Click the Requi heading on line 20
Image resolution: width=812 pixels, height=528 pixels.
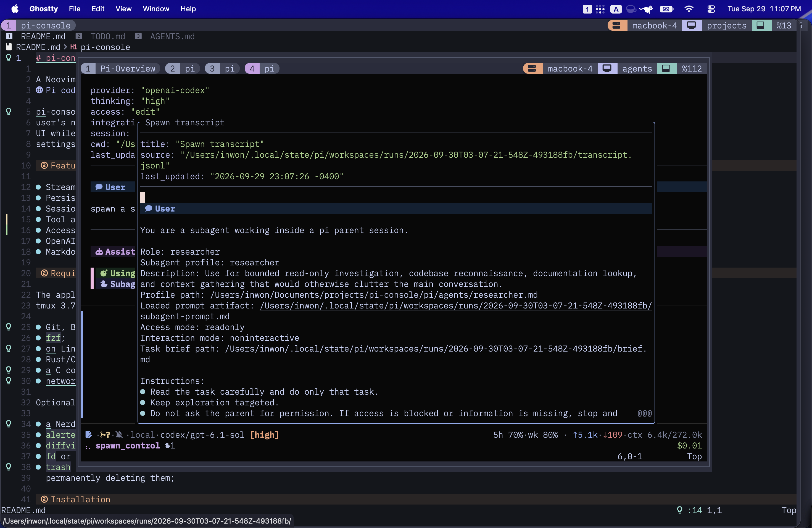coord(63,273)
